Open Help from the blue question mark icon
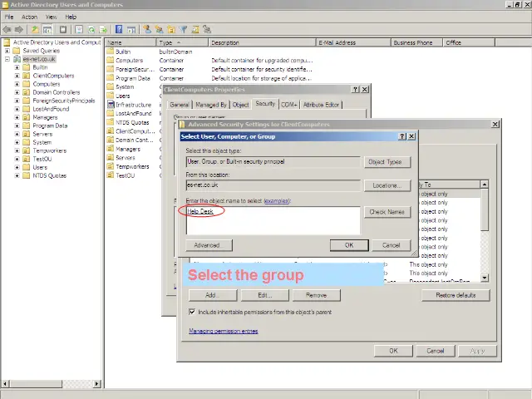 coord(119,30)
